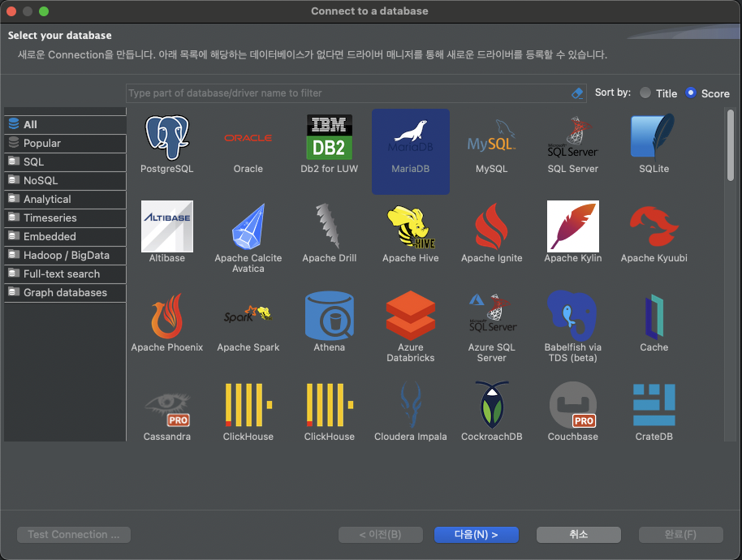Open the Popular category
The image size is (742, 560).
click(65, 143)
